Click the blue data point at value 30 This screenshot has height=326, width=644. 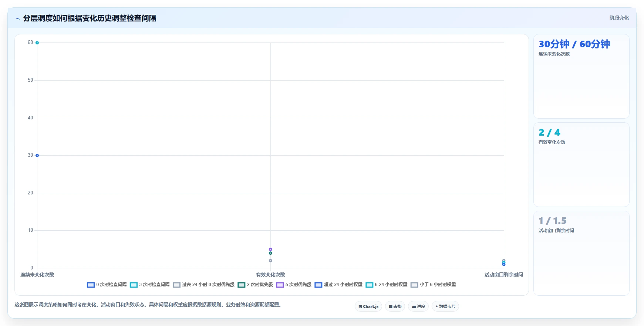(37, 155)
